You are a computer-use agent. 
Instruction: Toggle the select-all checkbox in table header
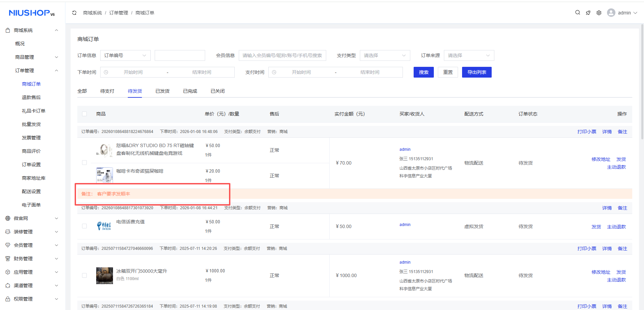pyautogui.click(x=84, y=114)
